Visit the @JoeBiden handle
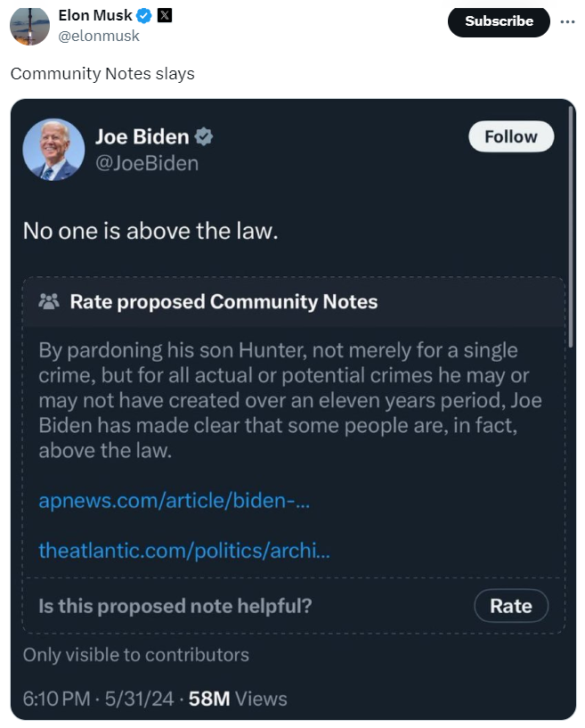Screen dimensions: 585x728 tap(147, 163)
